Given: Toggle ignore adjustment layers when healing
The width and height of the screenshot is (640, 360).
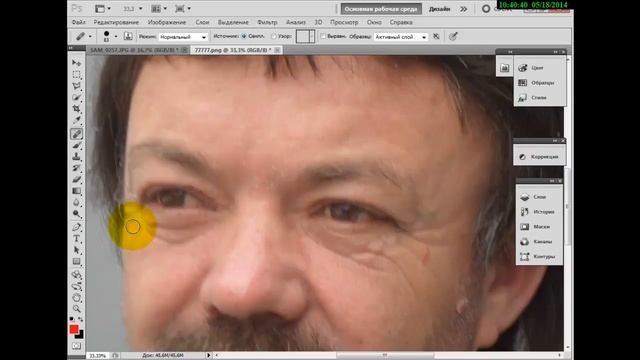Looking at the screenshot, I should pos(436,36).
